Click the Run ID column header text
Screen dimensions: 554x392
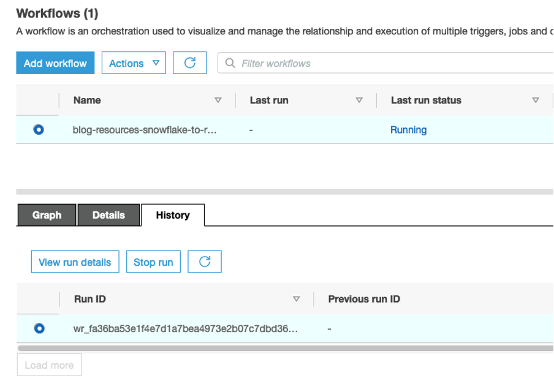(89, 299)
